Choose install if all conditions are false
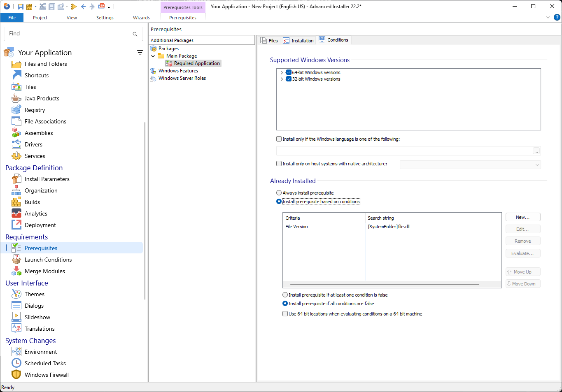 point(285,304)
